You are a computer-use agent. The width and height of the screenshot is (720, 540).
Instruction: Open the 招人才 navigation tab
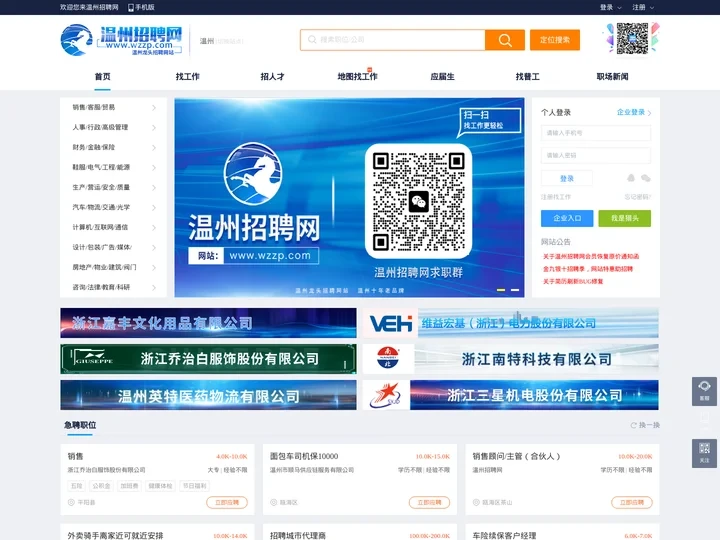[x=272, y=77]
